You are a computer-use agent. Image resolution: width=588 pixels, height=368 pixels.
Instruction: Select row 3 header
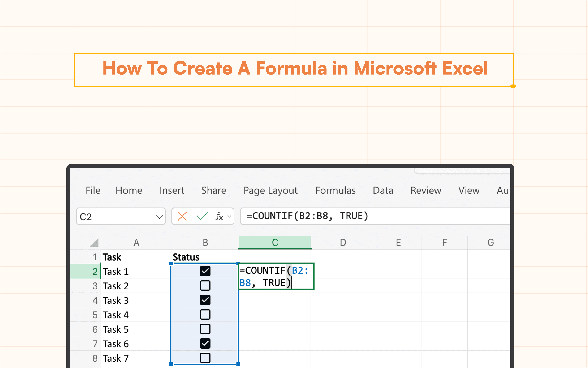[86, 286]
